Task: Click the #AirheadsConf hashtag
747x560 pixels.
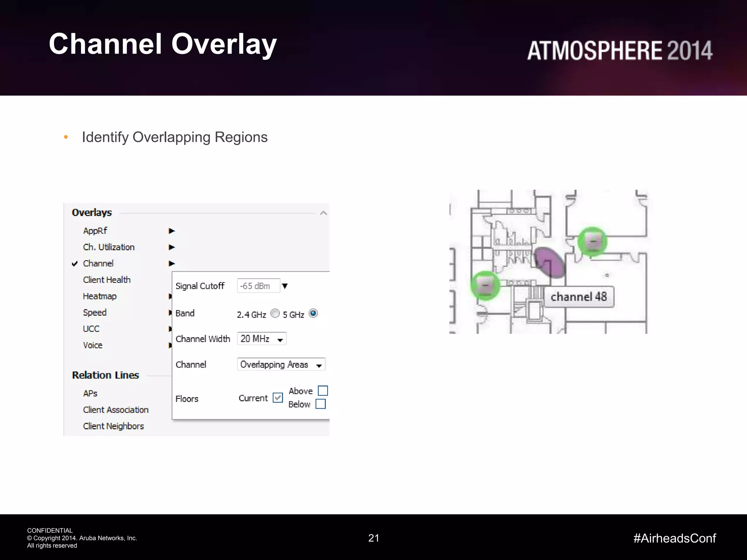Action: tap(675, 538)
